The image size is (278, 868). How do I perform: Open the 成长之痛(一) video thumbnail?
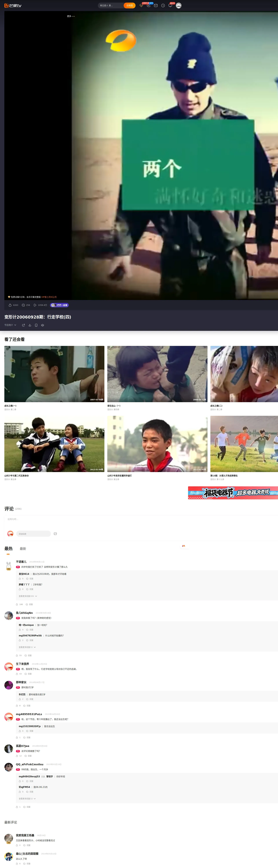pyautogui.click(x=54, y=374)
